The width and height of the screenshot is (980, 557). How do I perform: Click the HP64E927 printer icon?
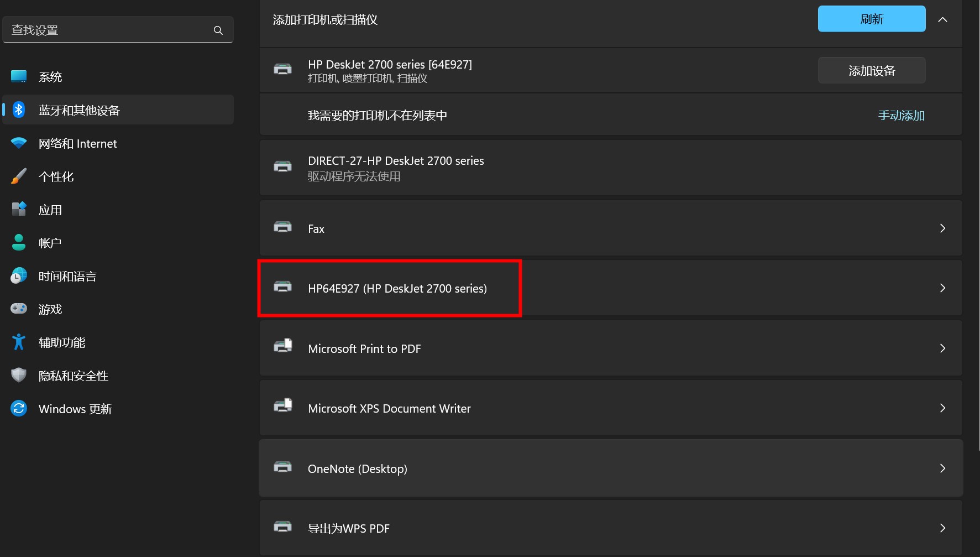[x=282, y=286]
